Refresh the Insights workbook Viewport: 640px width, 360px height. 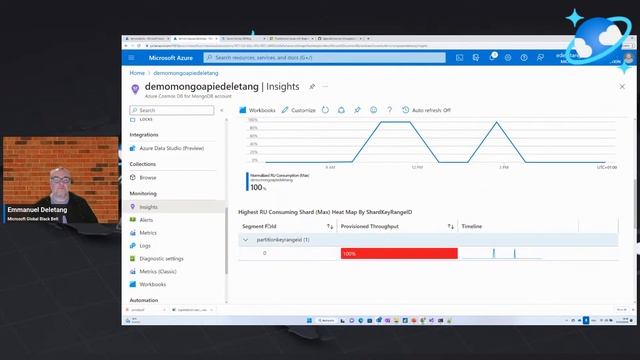(x=325, y=110)
